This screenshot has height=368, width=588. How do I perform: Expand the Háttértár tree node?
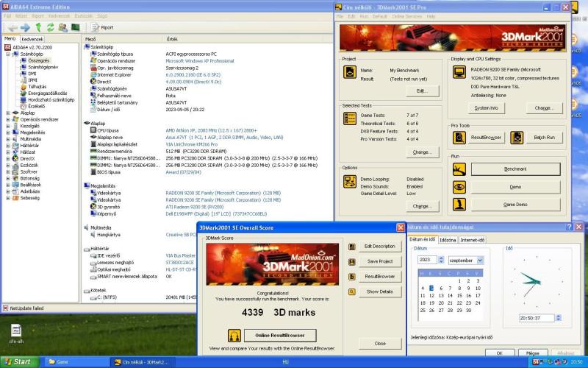tap(8, 145)
